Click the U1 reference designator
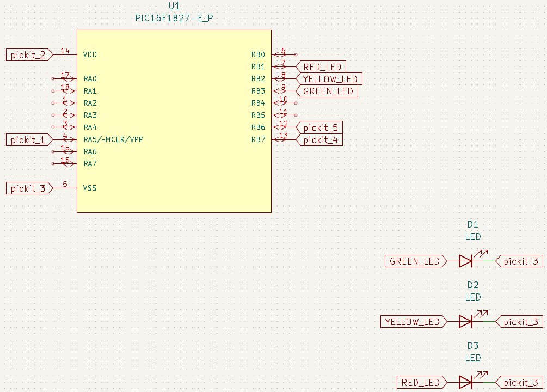 pos(174,6)
